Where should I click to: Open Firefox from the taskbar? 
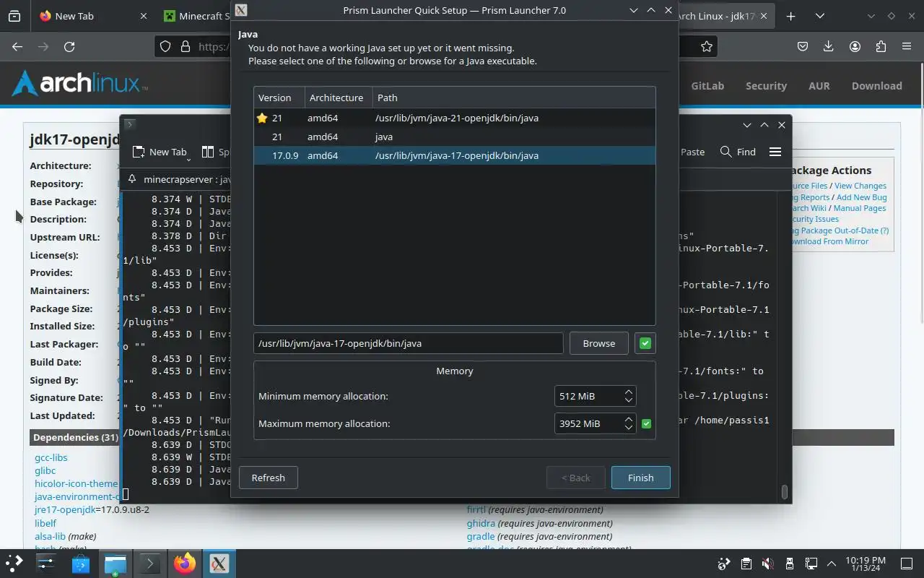[x=184, y=563]
